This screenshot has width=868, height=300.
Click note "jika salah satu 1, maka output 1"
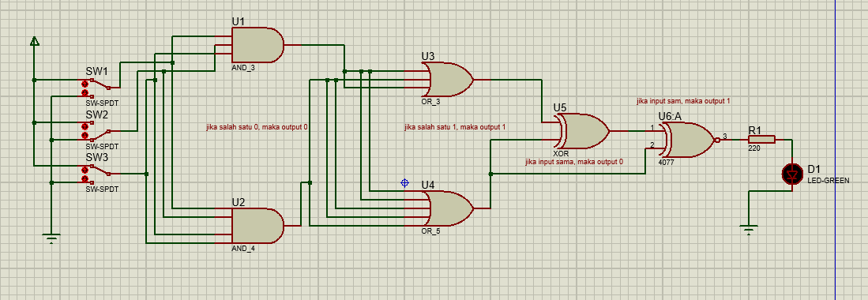point(455,127)
